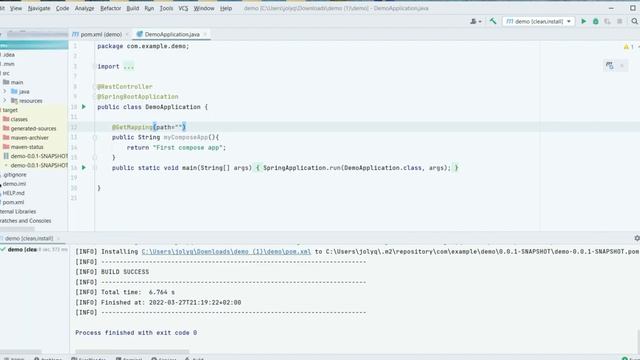Open the Window menu
640x360 pixels.
pyautogui.click(x=204, y=8)
